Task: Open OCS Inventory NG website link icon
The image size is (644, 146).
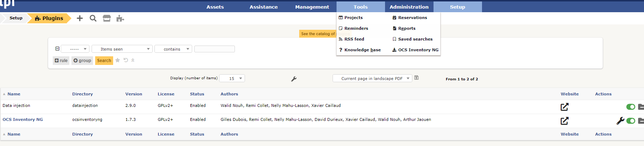Action: [x=564, y=121]
